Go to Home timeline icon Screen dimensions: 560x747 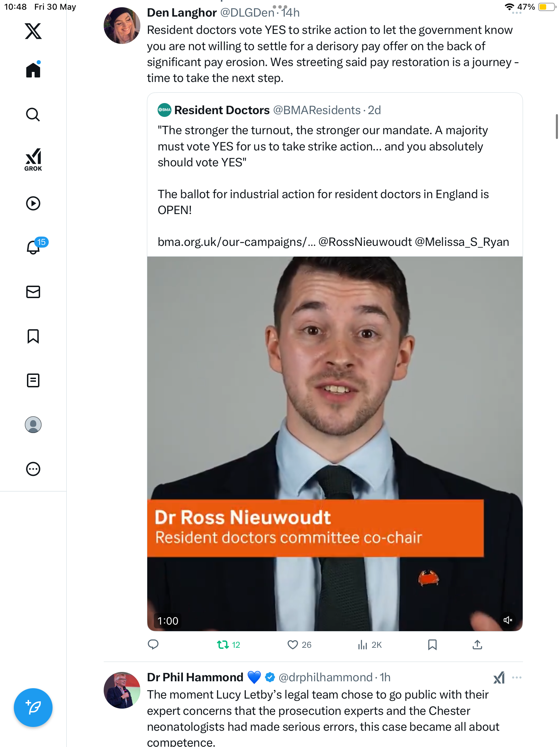pos(33,70)
